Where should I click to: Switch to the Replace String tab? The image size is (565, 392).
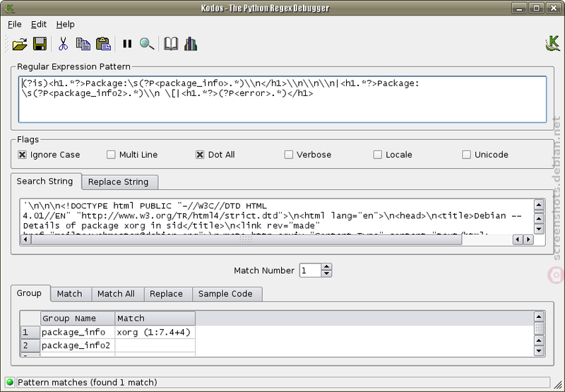click(x=119, y=182)
